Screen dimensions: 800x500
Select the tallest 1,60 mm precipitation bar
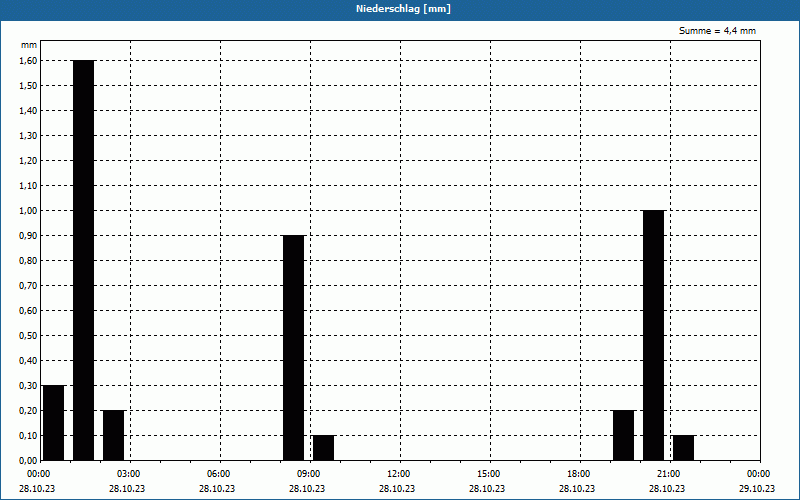pos(84,260)
